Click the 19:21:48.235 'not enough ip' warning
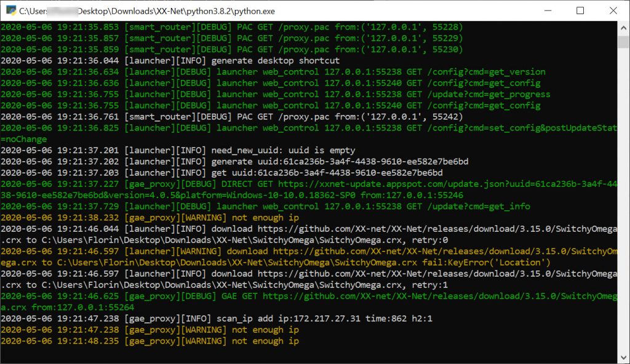The height and width of the screenshot is (364, 630). [150, 341]
